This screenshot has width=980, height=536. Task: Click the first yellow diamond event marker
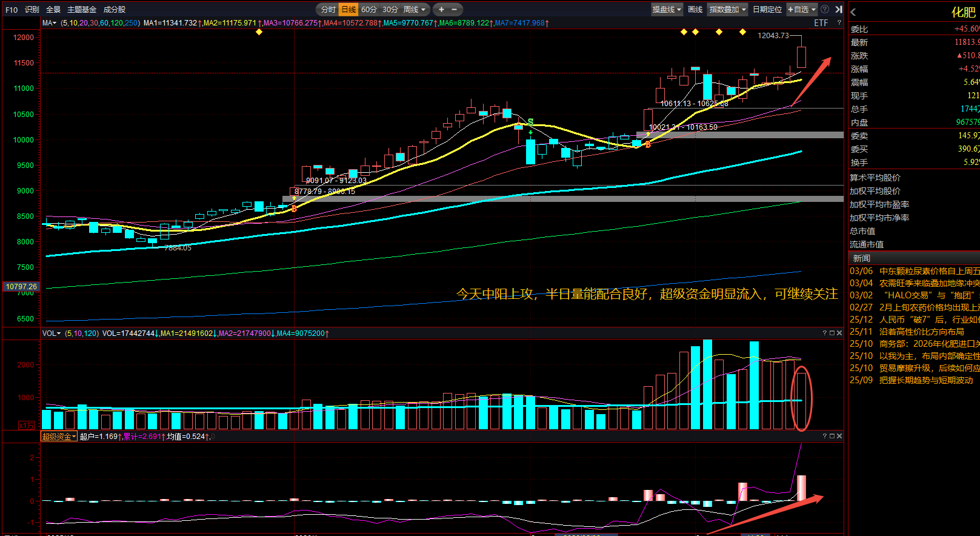tap(259, 32)
